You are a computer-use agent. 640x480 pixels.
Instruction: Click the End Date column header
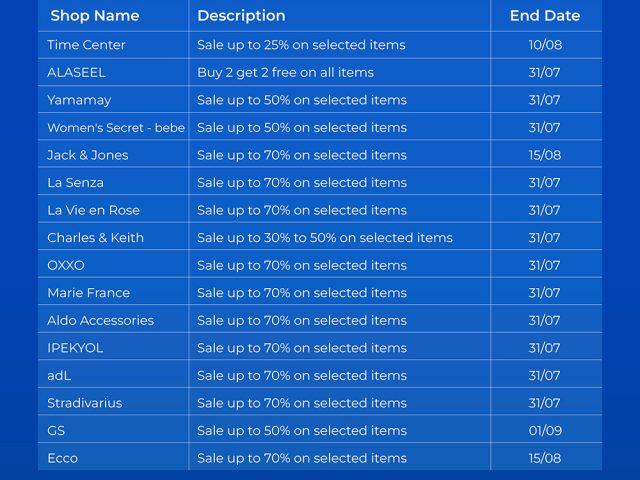click(544, 16)
